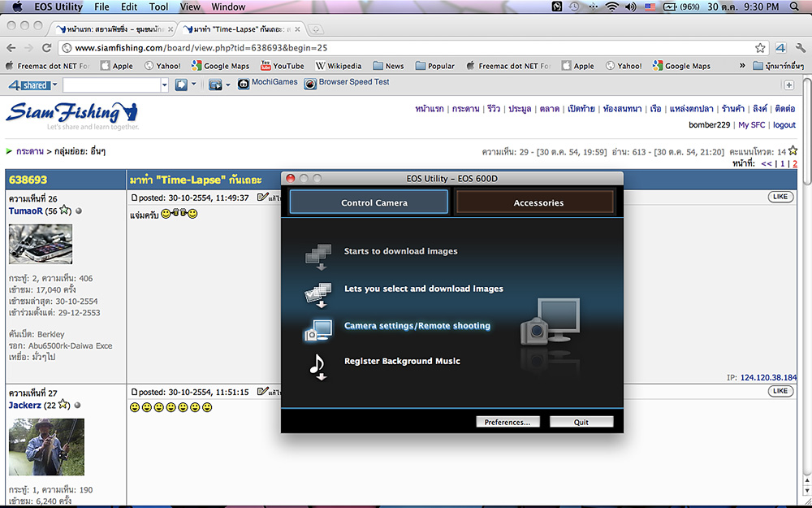Click the Preferences... button
Screen dimensions: 812x508
[x=508, y=422]
